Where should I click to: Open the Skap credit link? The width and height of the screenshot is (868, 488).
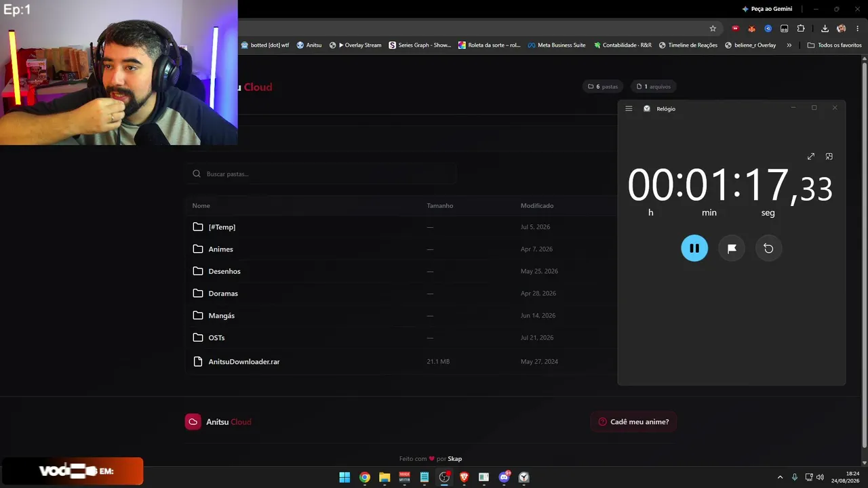[x=454, y=459]
